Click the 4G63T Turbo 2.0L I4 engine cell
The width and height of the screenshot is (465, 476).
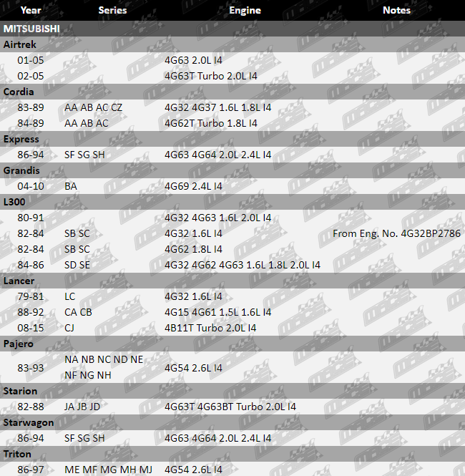coord(211,76)
